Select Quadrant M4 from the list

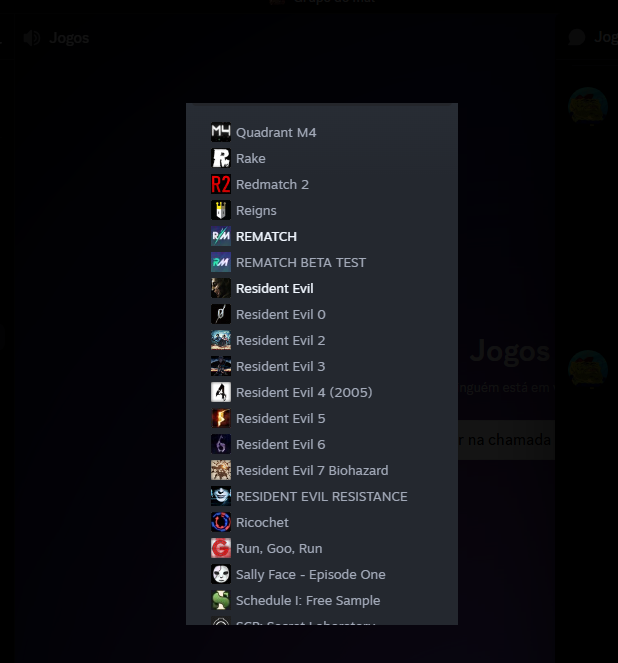coord(276,132)
